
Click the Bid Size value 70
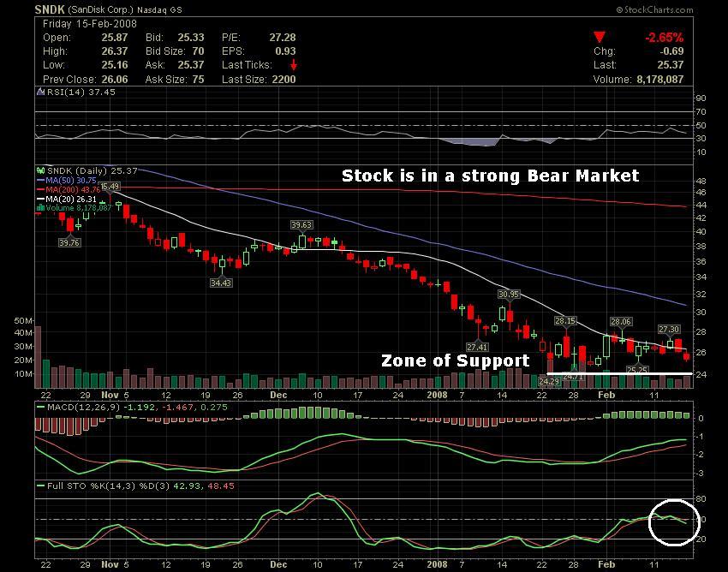pos(198,51)
